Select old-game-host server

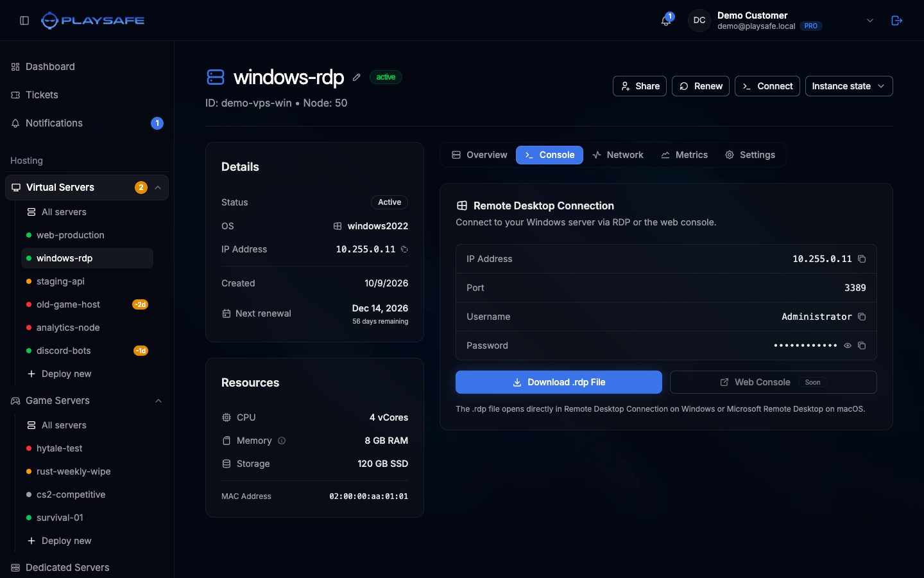click(x=87, y=304)
